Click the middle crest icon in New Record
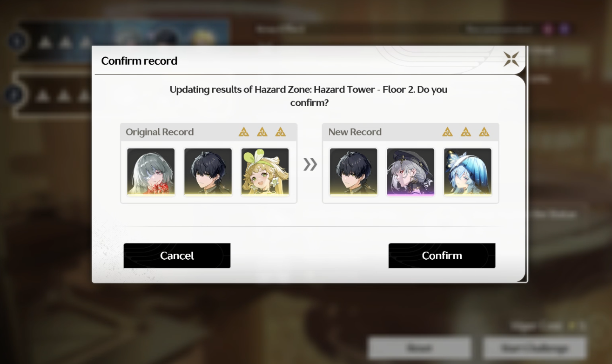The image size is (612, 364). [x=465, y=132]
